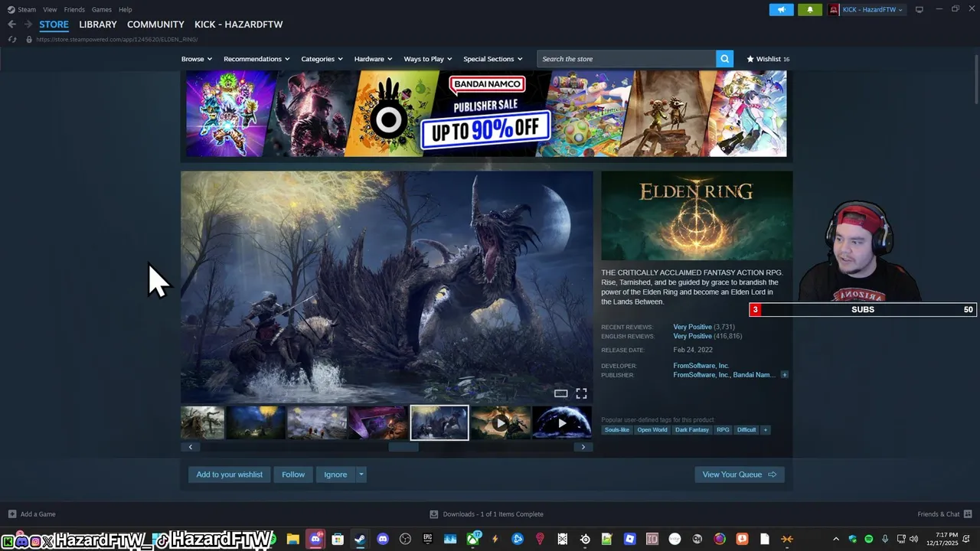Click the Xbox app taskbar icon

pos(473,540)
